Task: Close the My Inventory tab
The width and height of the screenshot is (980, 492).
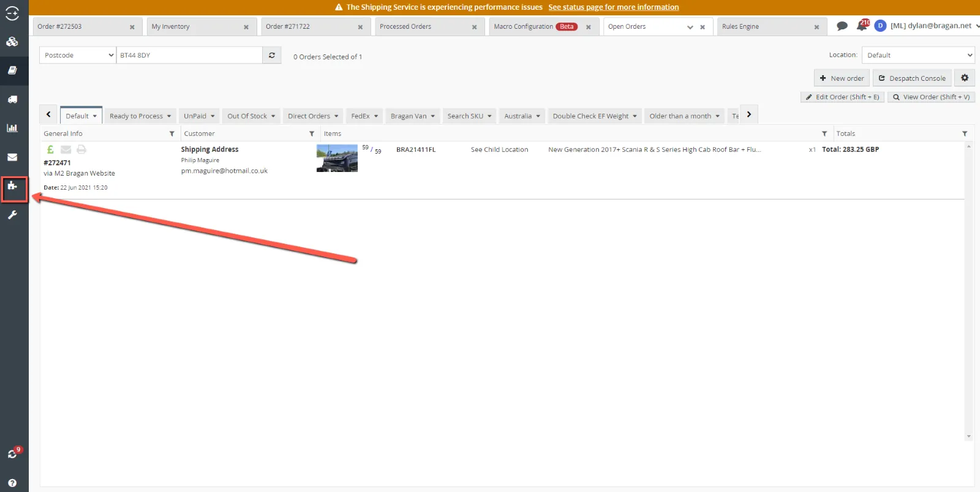Action: tap(246, 27)
